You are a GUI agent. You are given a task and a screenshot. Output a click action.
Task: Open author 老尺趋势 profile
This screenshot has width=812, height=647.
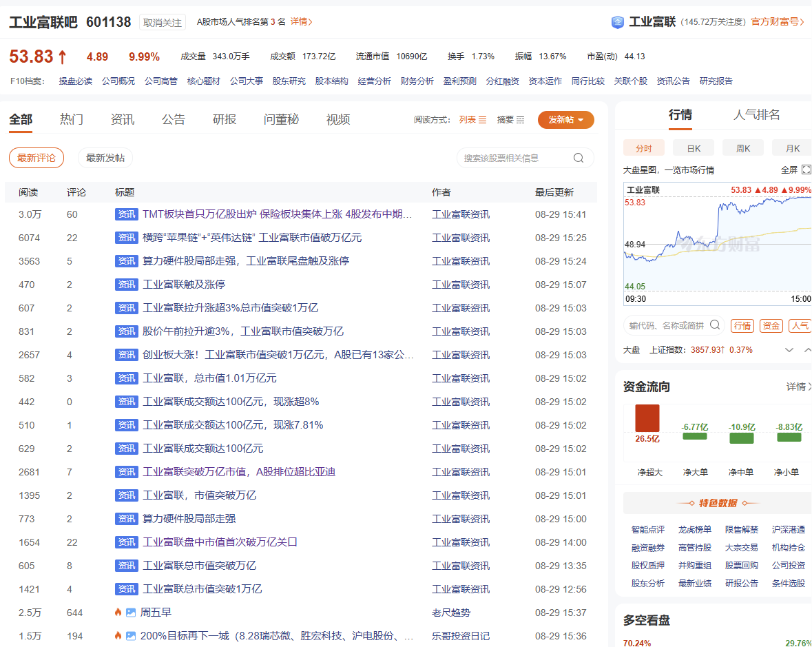point(451,613)
